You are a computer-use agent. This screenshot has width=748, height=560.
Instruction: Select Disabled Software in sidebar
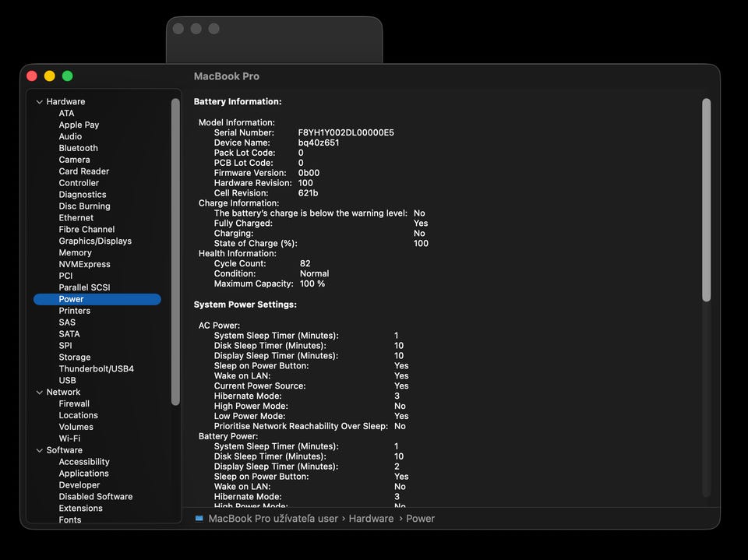(95, 497)
